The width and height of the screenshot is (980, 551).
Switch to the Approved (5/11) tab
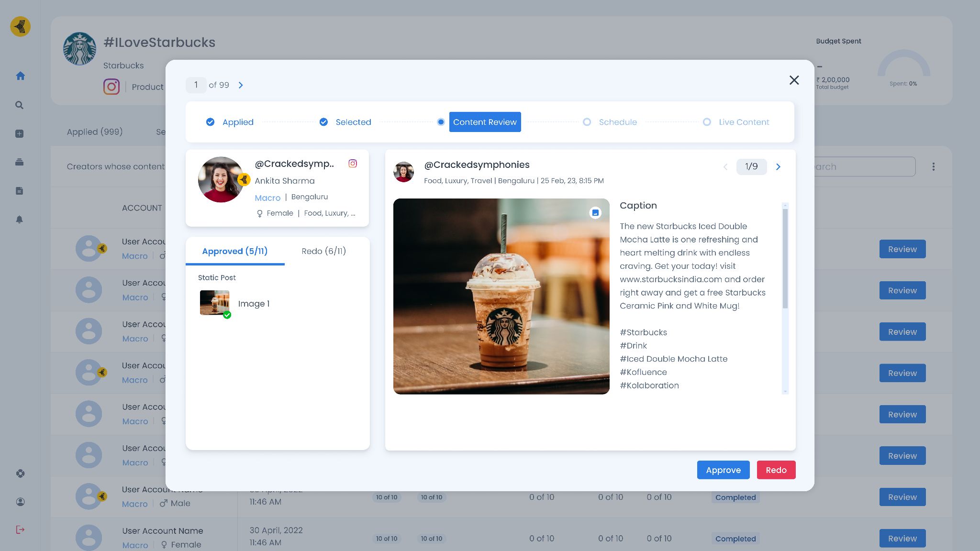coord(235,251)
